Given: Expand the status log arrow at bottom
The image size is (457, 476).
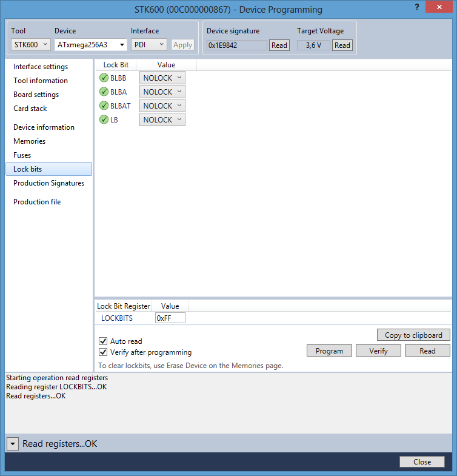Looking at the screenshot, I should coord(13,444).
